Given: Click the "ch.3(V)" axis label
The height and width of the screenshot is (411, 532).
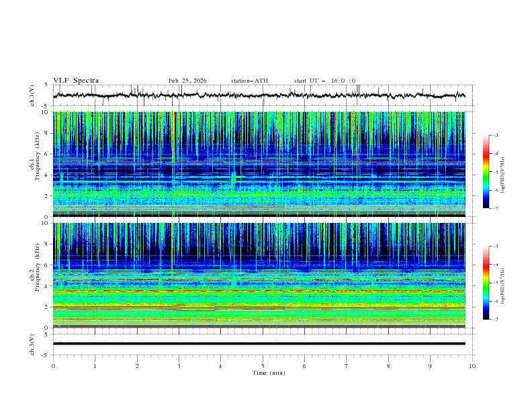Looking at the screenshot, I should 32,345.
